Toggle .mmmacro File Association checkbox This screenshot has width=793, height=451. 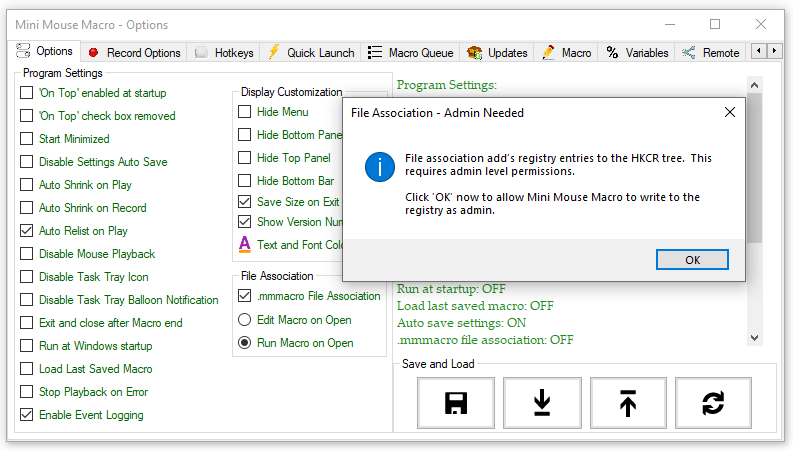245,296
